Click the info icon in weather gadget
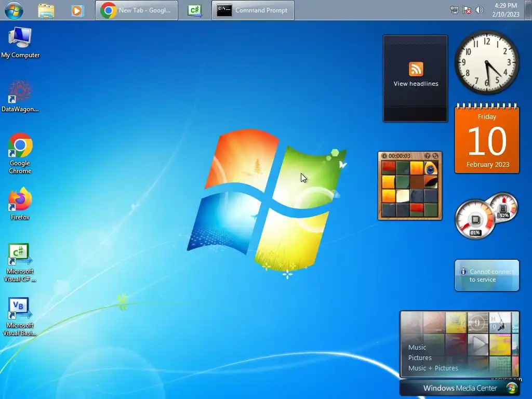The width and height of the screenshot is (532, 399). pos(463,271)
